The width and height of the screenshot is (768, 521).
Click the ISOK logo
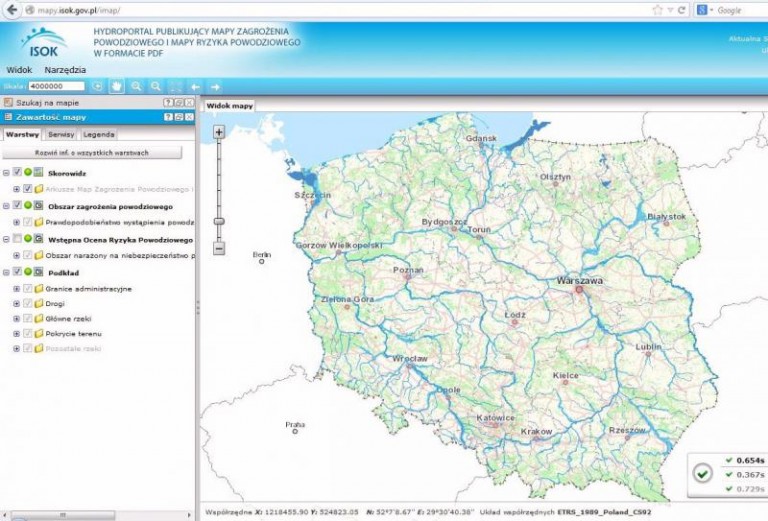(44, 43)
